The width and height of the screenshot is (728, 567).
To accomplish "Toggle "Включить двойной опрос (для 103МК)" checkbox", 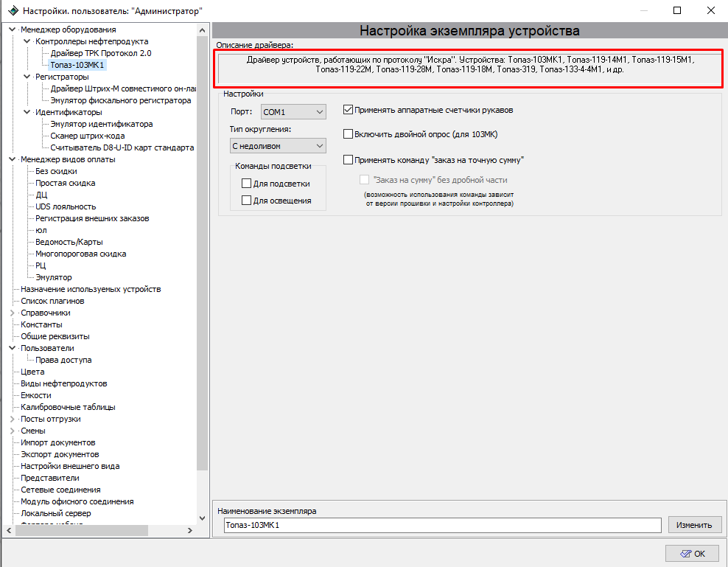I will click(x=349, y=134).
